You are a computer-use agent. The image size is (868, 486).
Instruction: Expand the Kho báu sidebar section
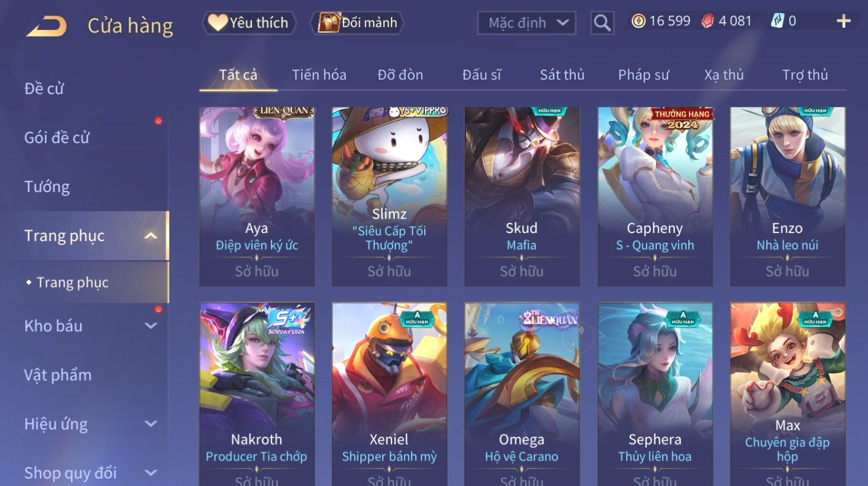tap(151, 326)
